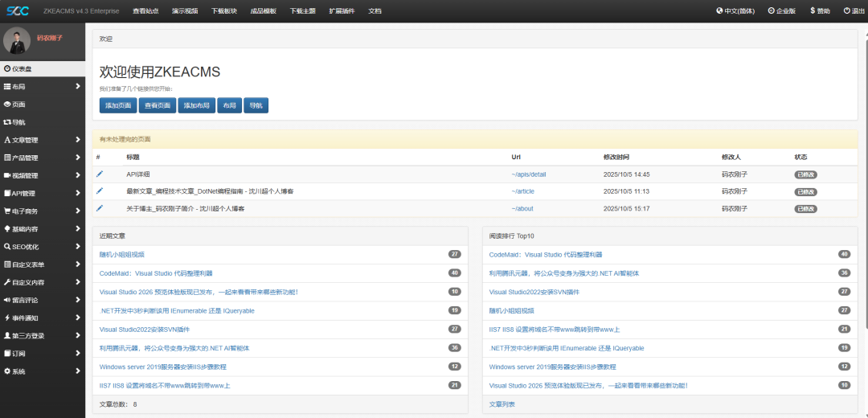Click the 已修改 badge in API详细 row
Screen dimensions: 868x418
tap(806, 174)
